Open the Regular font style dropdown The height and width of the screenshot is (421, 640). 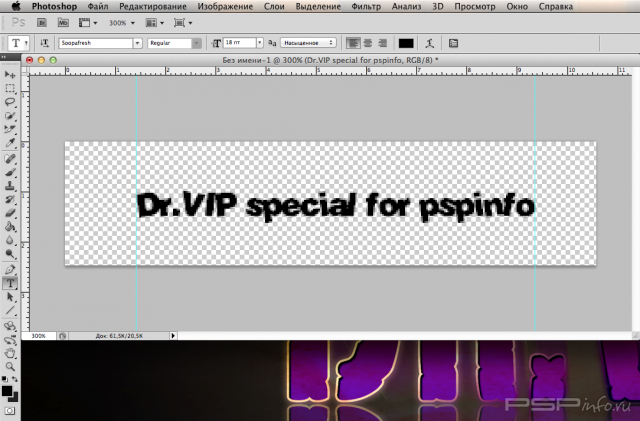(173, 44)
